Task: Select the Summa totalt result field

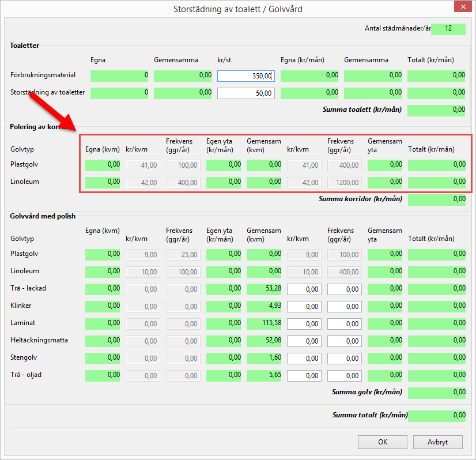Action: pos(436,416)
